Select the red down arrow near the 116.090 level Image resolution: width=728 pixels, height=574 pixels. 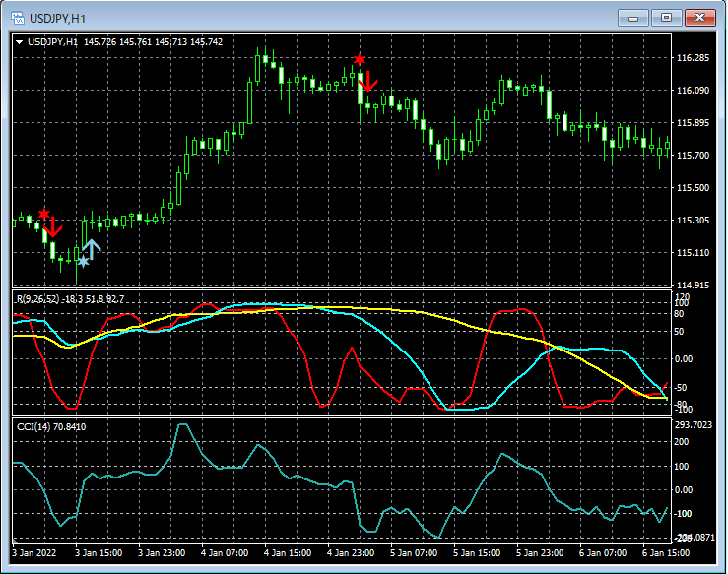[x=368, y=81]
